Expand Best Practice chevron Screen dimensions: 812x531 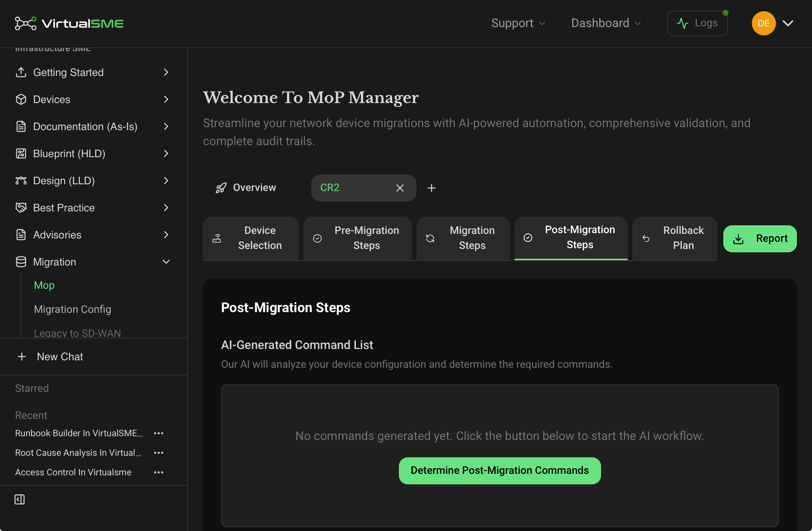[166, 208]
